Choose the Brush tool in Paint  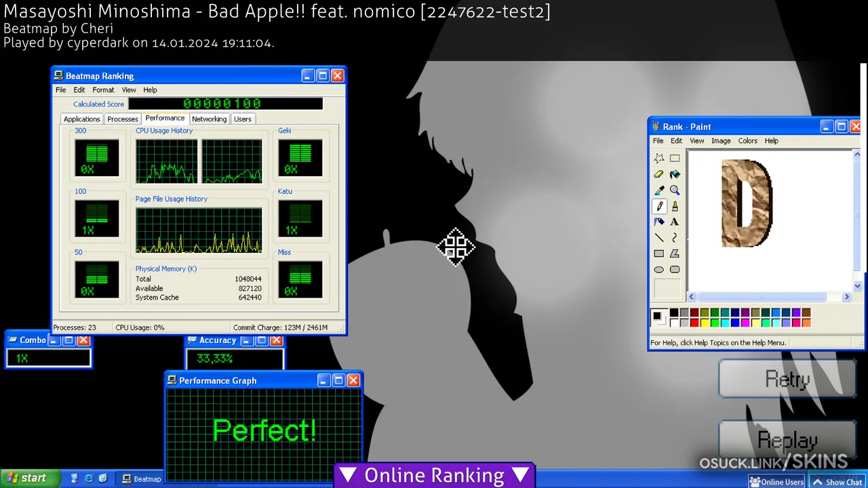click(x=675, y=206)
